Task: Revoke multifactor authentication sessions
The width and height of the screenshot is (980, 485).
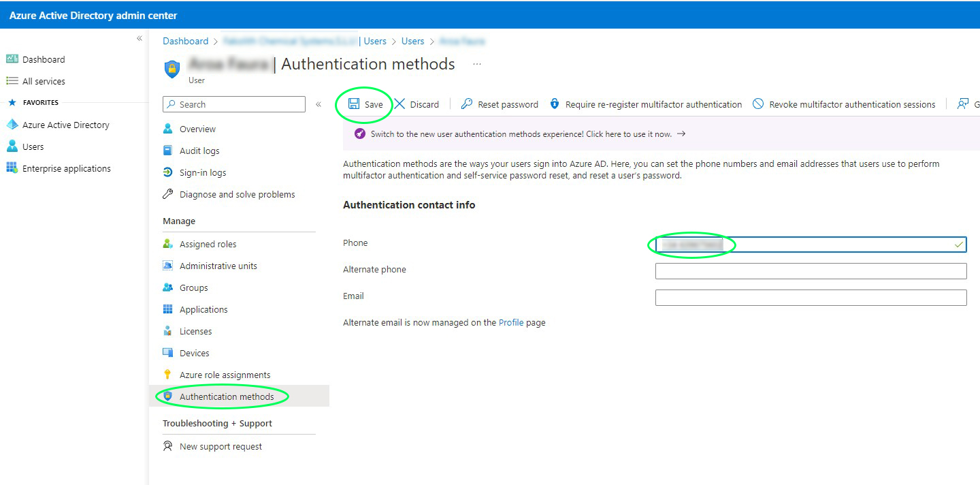Action: click(x=844, y=104)
